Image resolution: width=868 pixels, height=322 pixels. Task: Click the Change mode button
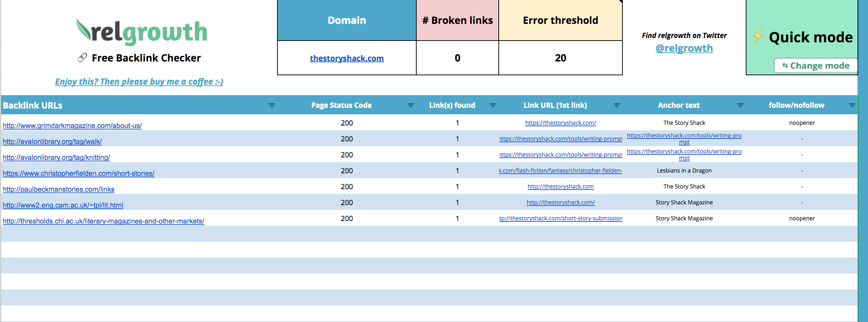tap(816, 65)
